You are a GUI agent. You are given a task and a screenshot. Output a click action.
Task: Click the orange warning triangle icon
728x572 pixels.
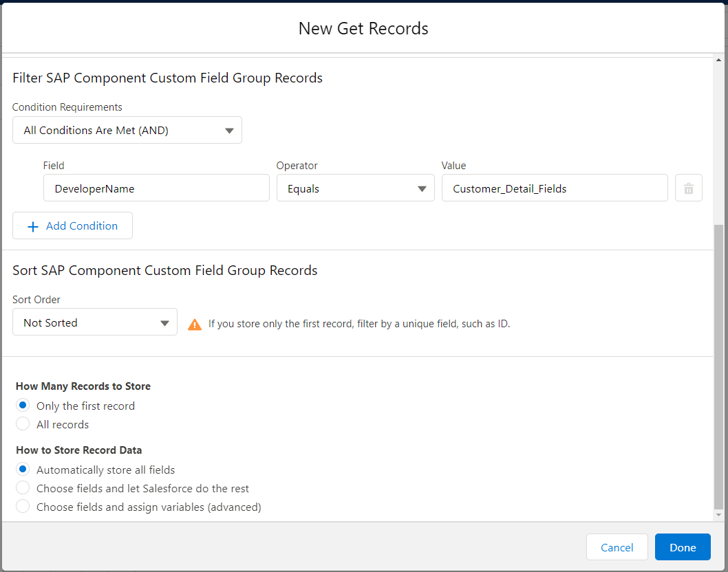195,324
